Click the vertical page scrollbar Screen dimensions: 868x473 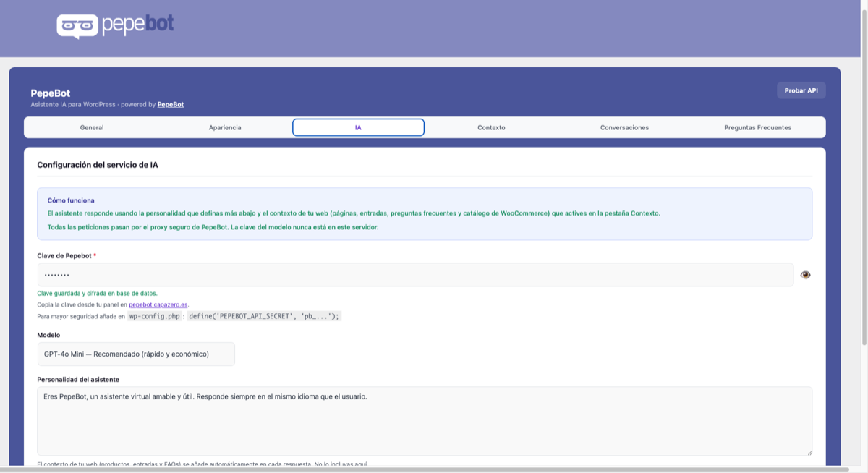pos(864,173)
